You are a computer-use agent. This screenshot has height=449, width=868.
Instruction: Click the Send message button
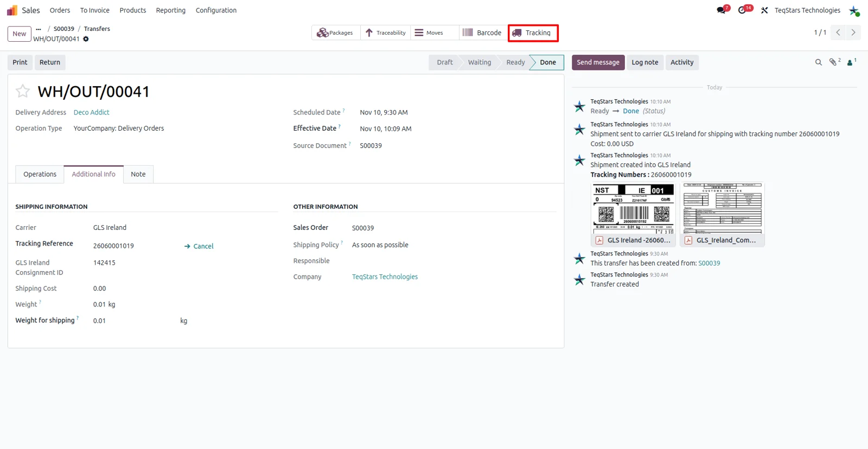click(598, 62)
